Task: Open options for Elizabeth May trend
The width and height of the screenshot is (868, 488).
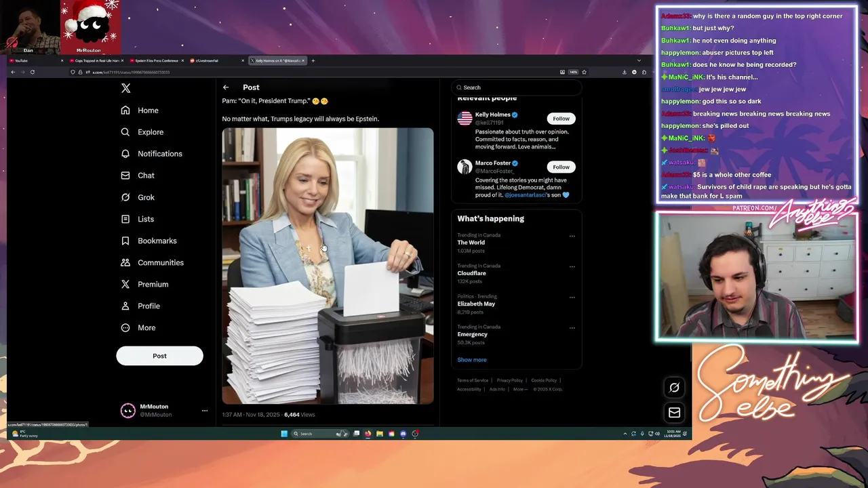Action: [x=572, y=298]
